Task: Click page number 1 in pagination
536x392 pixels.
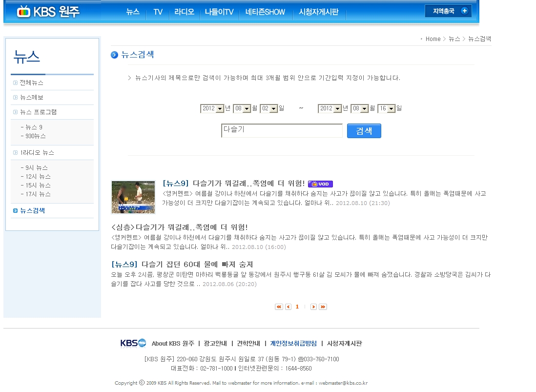Action: click(297, 307)
